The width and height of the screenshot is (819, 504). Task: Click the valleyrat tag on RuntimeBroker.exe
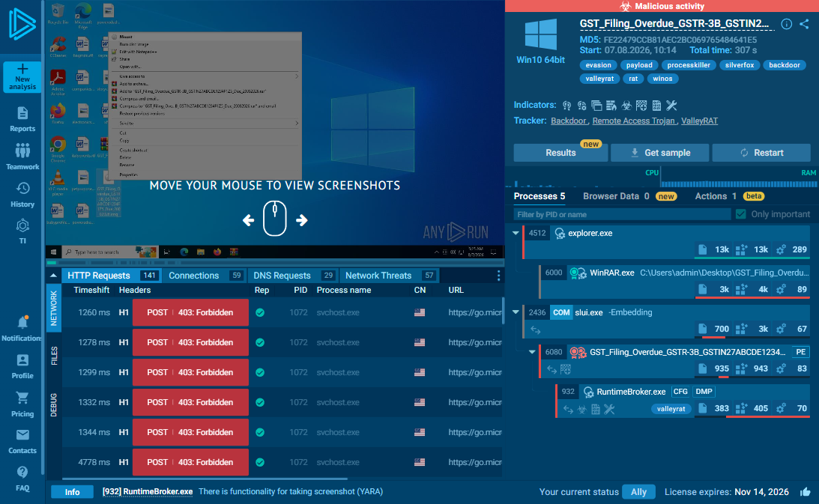[x=671, y=408]
